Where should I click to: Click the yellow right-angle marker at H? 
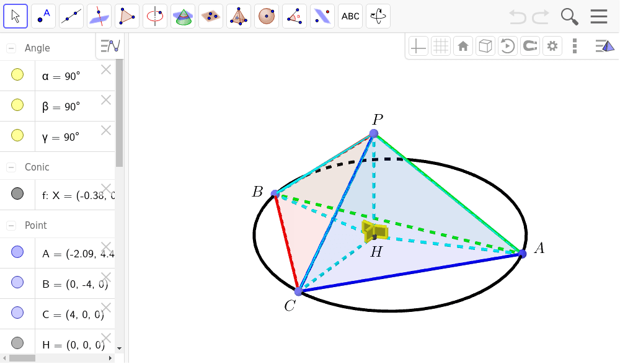[375, 231]
